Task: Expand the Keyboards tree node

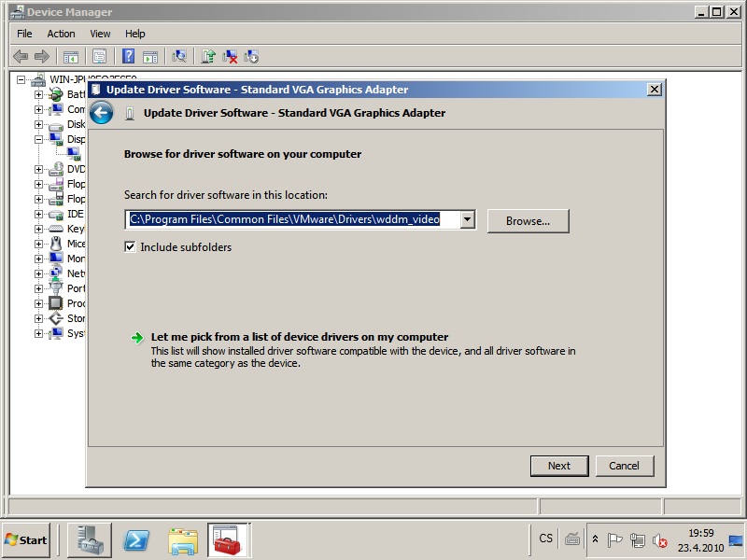Action: (x=39, y=229)
